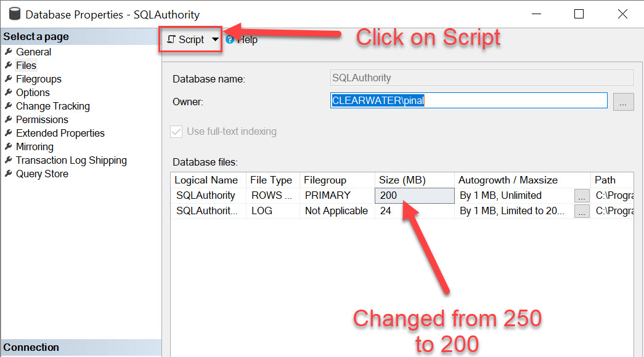
Task: Click wrench icon beside General
Action: pyautogui.click(x=8, y=52)
